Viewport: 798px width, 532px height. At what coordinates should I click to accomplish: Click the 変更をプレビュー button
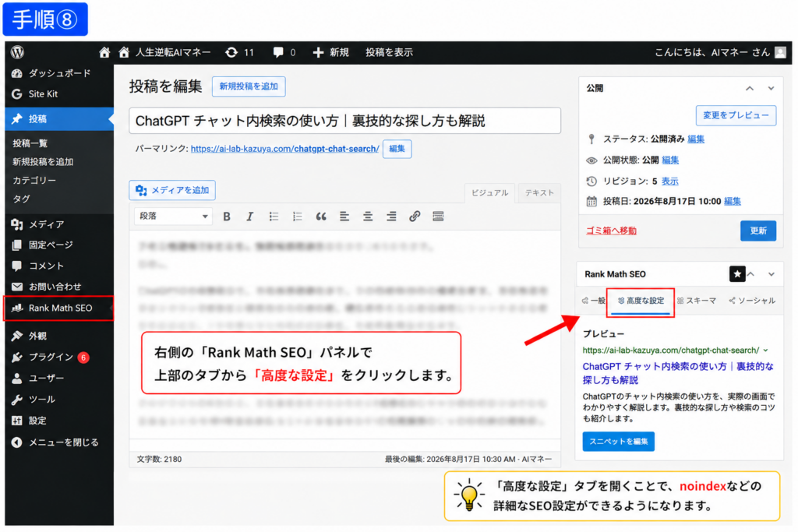(x=736, y=115)
